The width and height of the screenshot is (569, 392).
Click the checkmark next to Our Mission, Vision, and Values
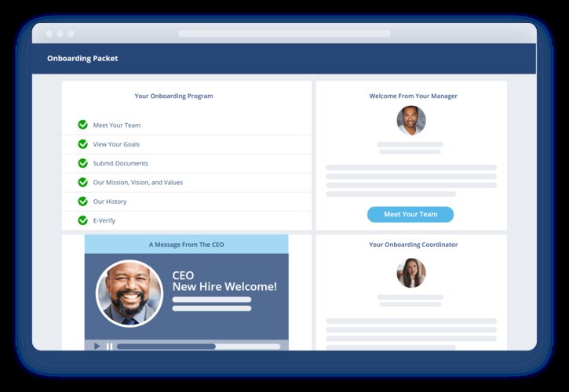click(82, 183)
